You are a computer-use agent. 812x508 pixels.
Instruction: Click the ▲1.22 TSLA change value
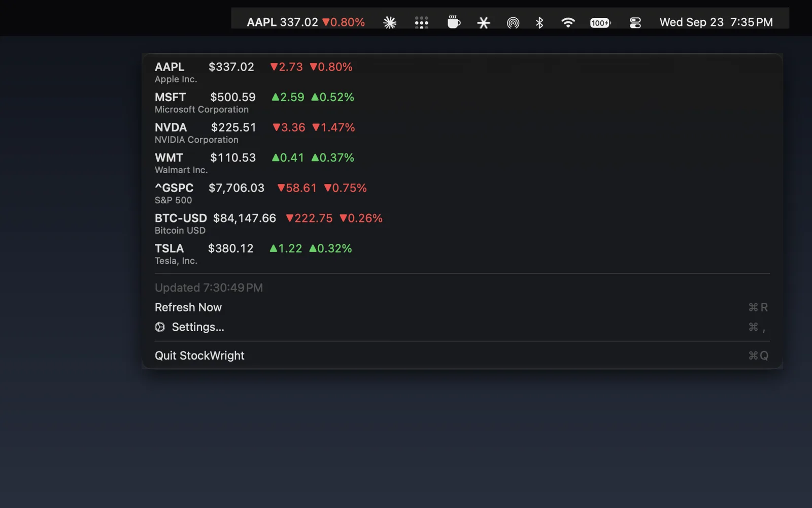coord(286,248)
